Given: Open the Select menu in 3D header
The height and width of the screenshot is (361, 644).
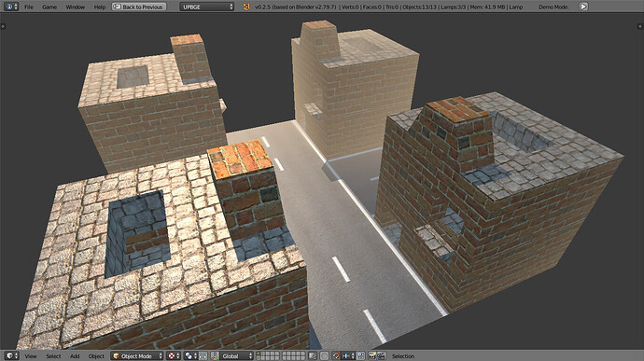Looking at the screenshot, I should coord(53,356).
